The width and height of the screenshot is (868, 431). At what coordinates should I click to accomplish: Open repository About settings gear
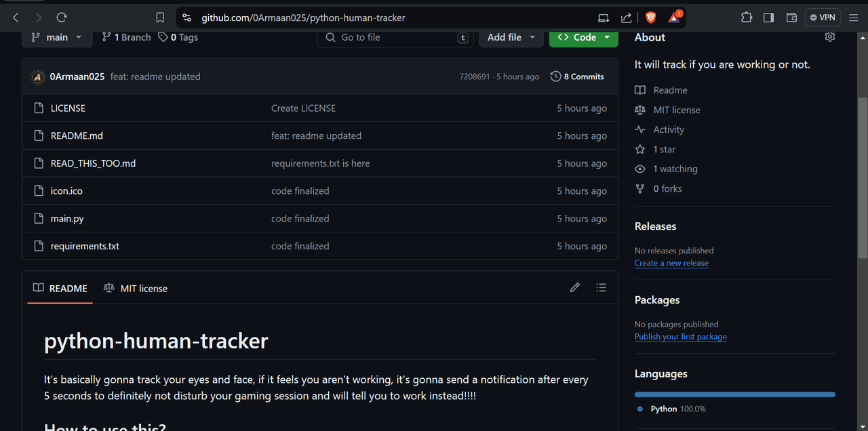point(829,37)
